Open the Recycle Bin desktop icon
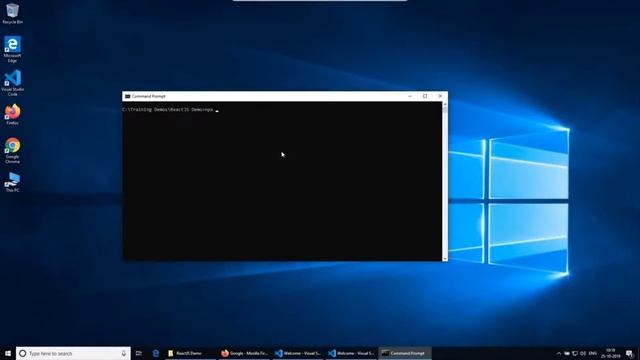Image resolution: width=640 pixels, height=360 pixels. point(12,13)
